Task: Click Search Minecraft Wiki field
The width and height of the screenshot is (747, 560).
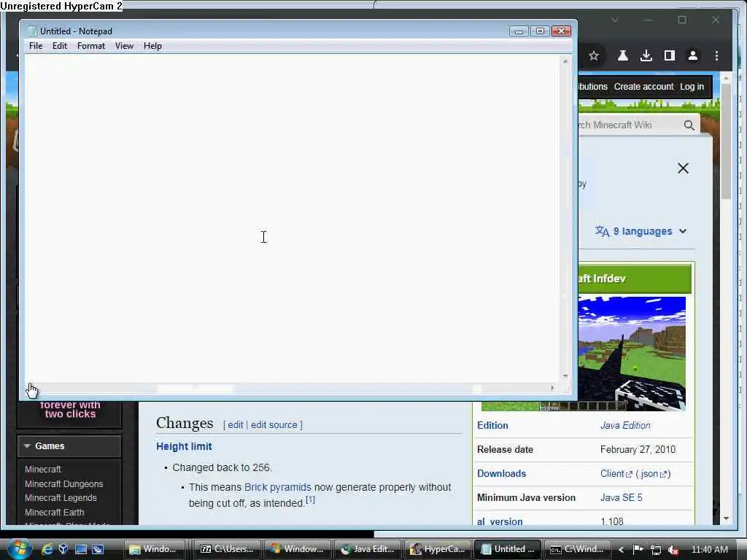Action: [628, 125]
